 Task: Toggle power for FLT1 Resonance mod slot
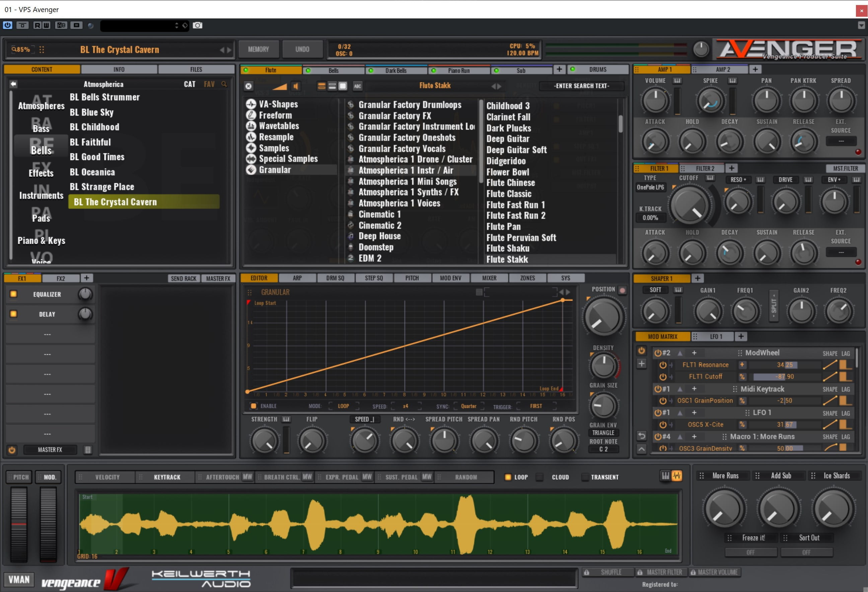(x=663, y=365)
